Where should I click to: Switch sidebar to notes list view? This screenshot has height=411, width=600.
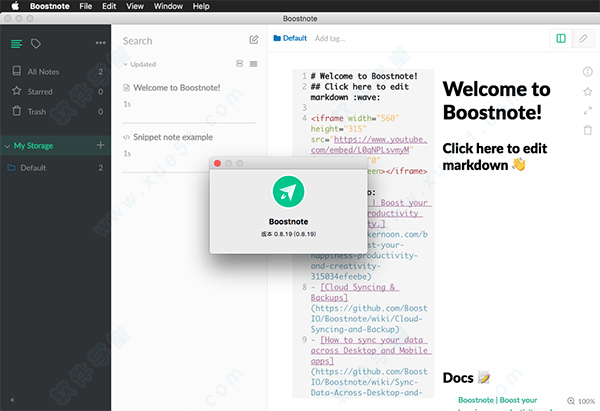(16, 44)
